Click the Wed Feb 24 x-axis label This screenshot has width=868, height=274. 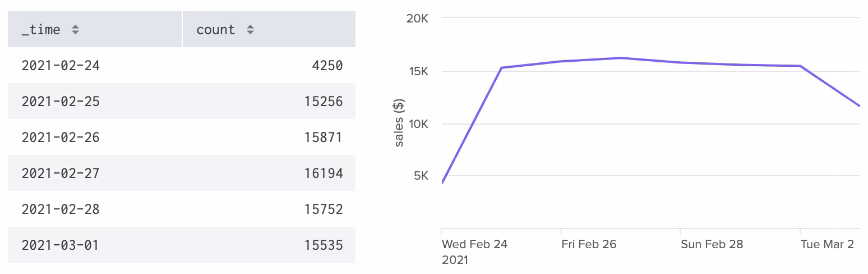[x=474, y=245]
